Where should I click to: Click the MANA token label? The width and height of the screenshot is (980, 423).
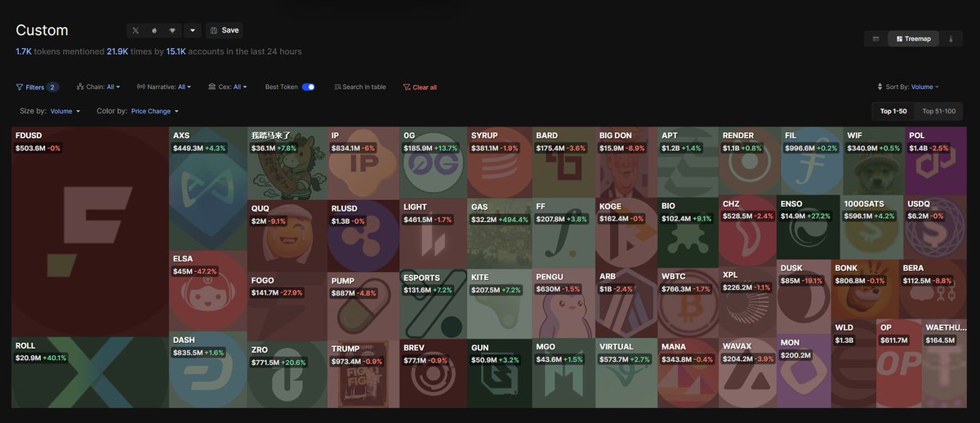click(x=674, y=347)
